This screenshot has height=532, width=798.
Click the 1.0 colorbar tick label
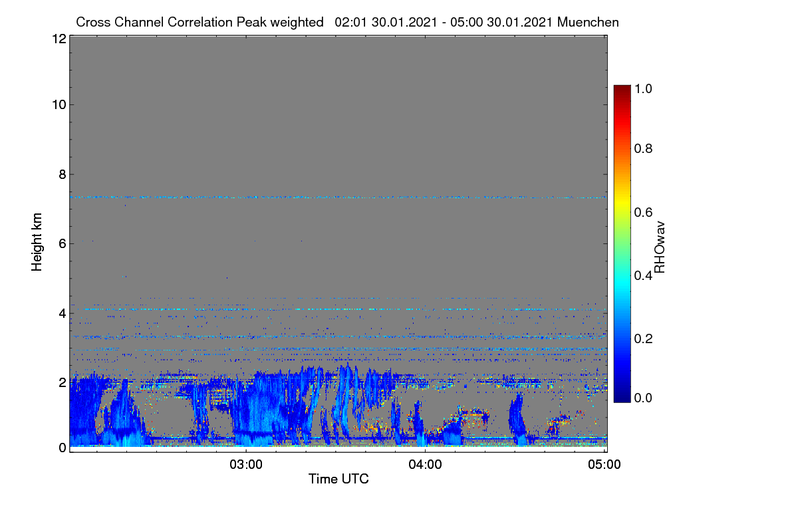pos(644,88)
